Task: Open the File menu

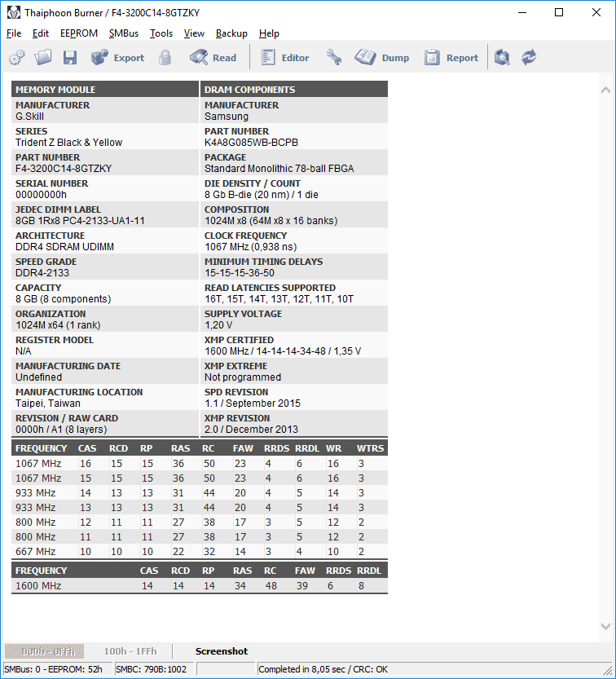Action: (14, 33)
